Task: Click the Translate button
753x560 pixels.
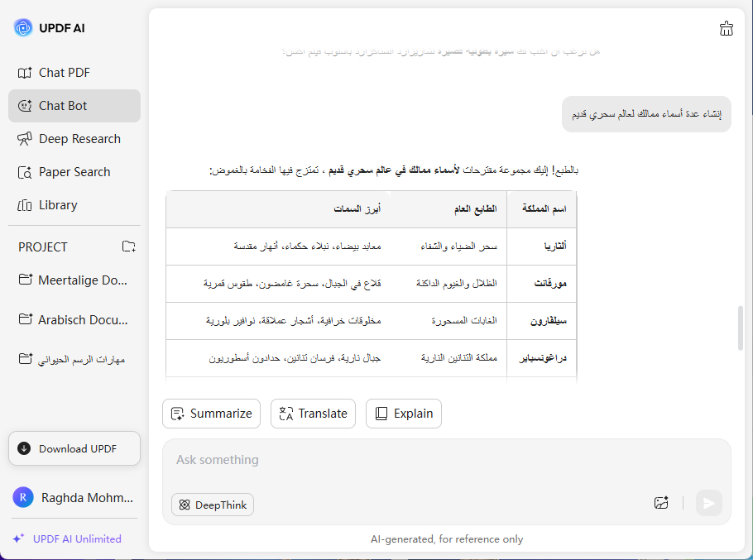Action: (x=313, y=414)
